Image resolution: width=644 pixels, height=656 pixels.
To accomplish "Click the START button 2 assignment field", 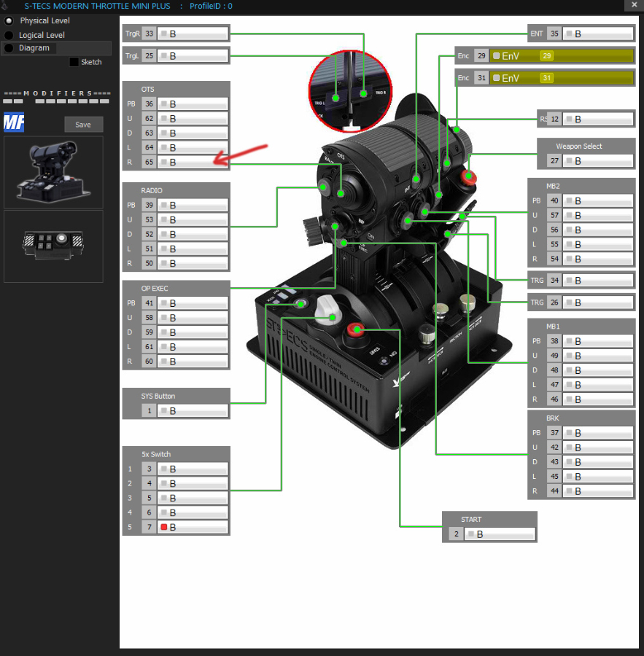I will pyautogui.click(x=500, y=534).
